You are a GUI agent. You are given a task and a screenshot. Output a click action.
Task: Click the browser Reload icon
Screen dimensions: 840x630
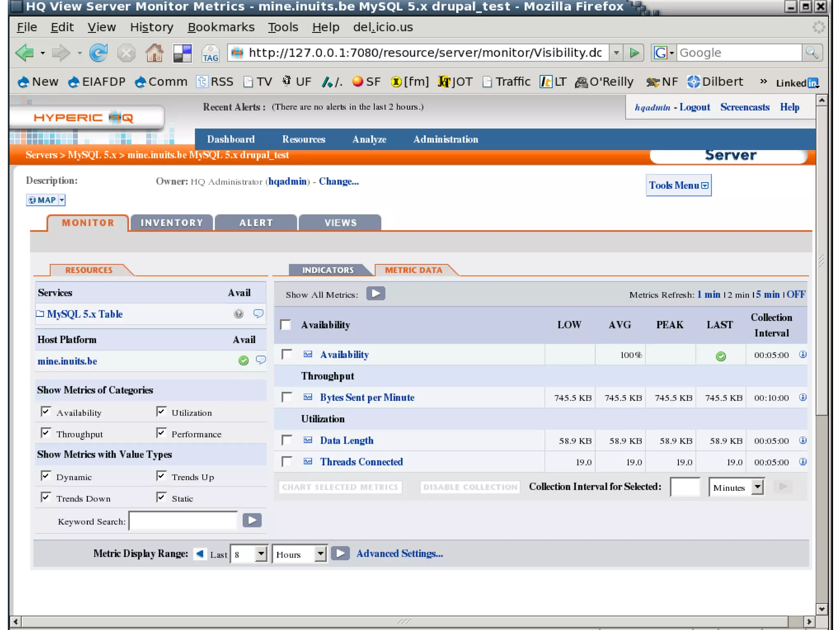(x=98, y=53)
